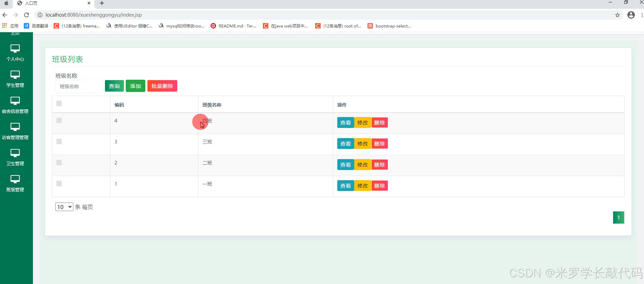Click 查看 for 二班 row
The height and width of the screenshot is (284, 644).
click(346, 165)
